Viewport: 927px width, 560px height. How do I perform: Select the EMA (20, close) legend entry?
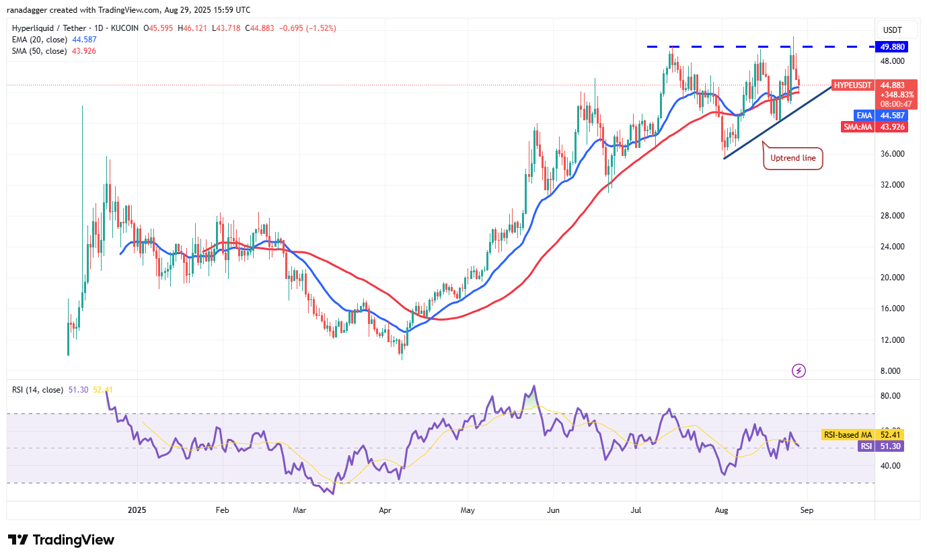[x=39, y=40]
